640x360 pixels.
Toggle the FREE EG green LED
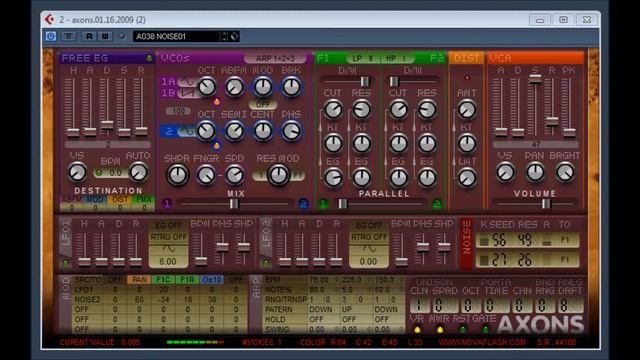click(149, 58)
